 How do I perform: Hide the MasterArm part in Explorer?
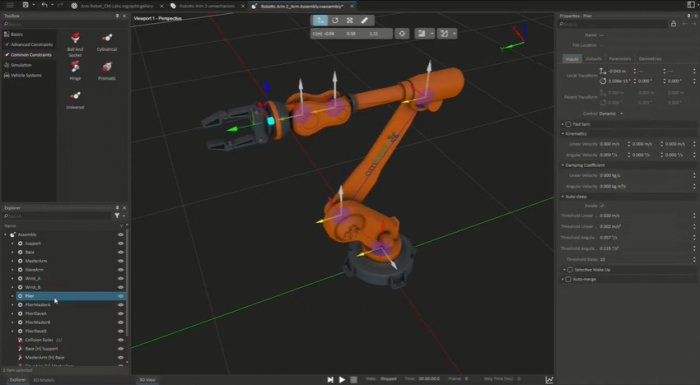tap(121, 261)
